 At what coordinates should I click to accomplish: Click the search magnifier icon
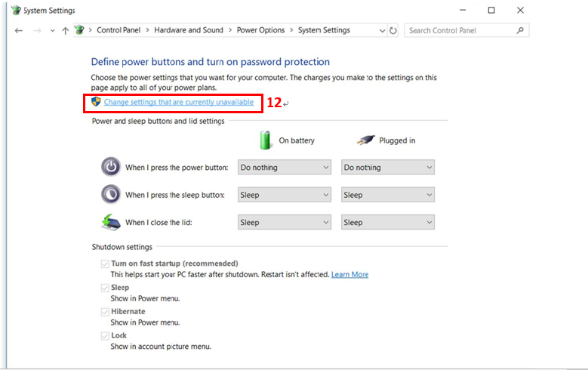click(520, 30)
